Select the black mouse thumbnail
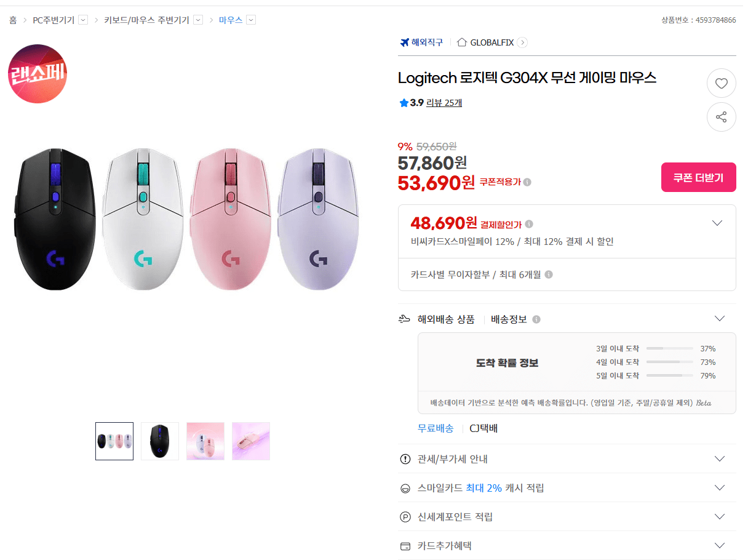 tap(159, 441)
